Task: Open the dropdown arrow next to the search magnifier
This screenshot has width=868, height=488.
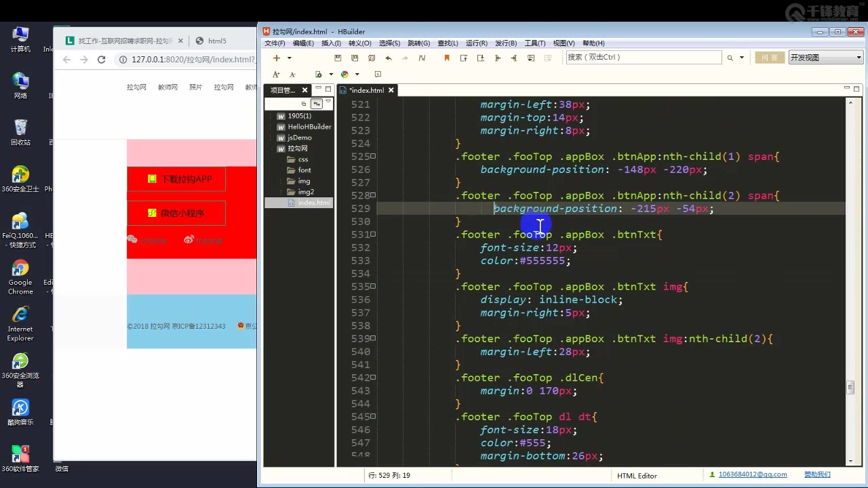Action: [741, 58]
